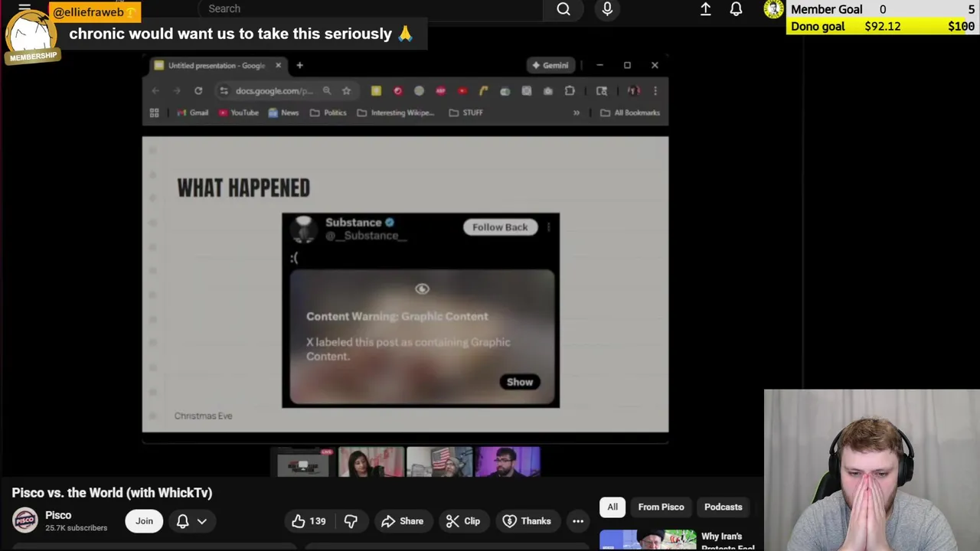980x551 pixels.
Task: Show more bookmarks via double chevron
Action: 577,113
